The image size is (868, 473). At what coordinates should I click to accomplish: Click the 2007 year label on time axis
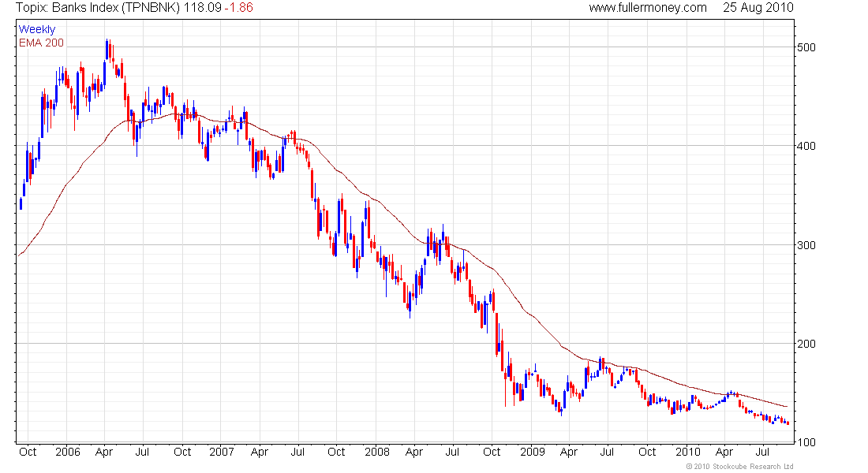222,452
